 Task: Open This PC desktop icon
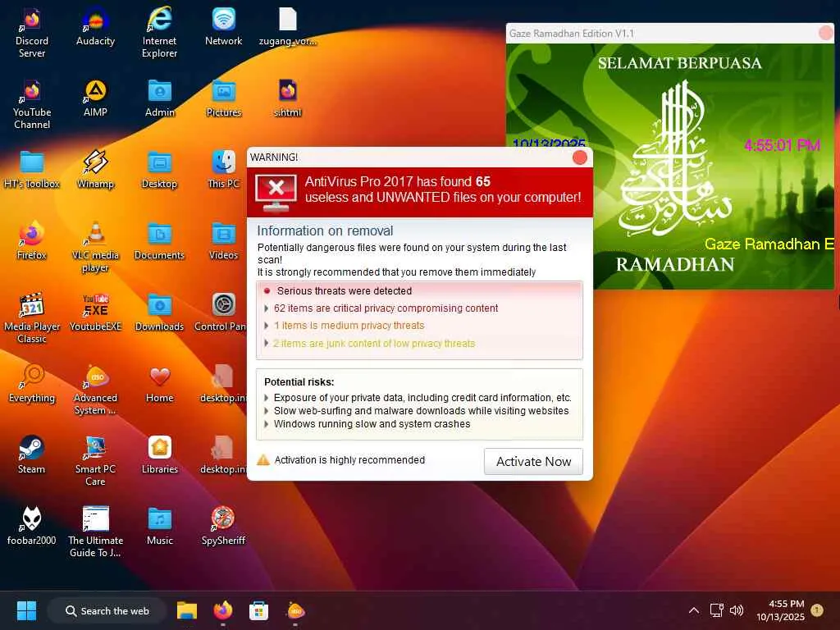point(223,169)
